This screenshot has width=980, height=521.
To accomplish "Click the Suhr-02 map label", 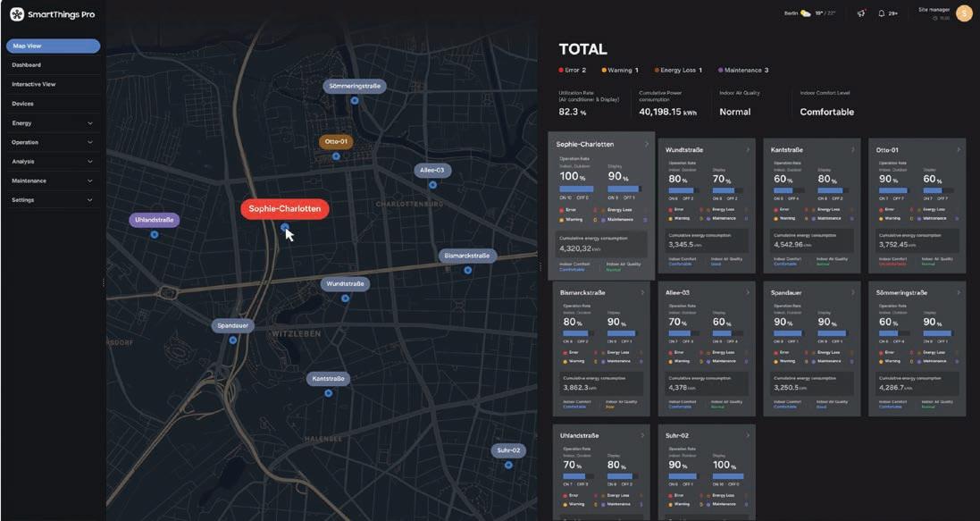I will [x=508, y=450].
